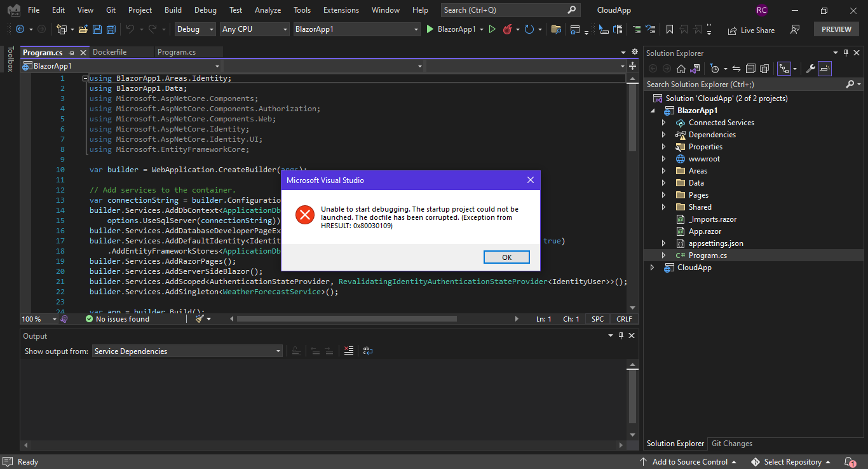Click the Undo arrow icon
Image resolution: width=868 pixels, height=469 pixels.
point(130,29)
